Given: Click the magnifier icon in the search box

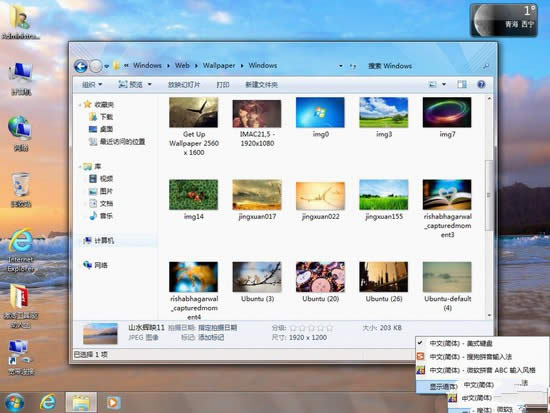Looking at the screenshot, I should 486,66.
